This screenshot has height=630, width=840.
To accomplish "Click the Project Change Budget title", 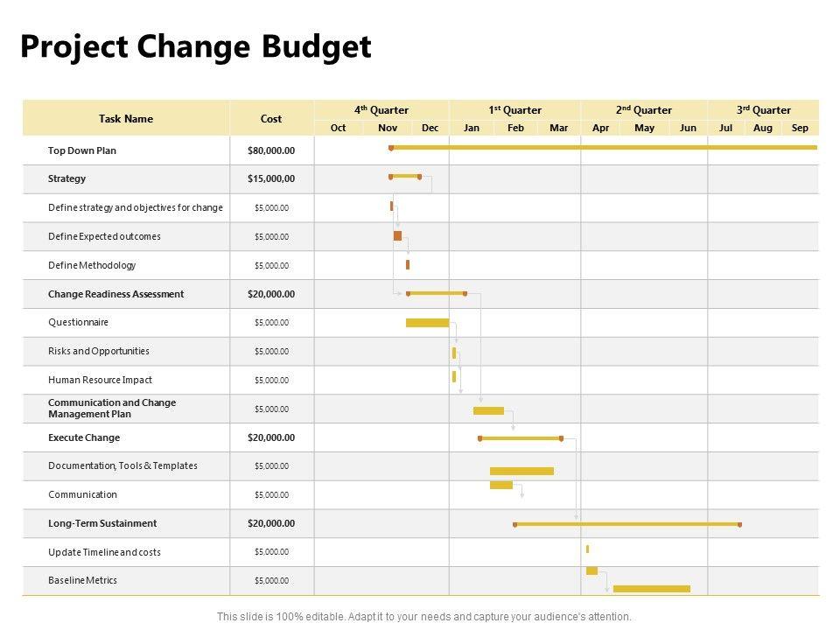I will pyautogui.click(x=196, y=46).
